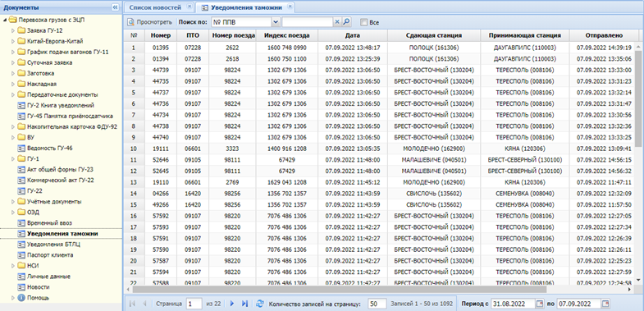Click the Просмотреть toolbar button
The width and height of the screenshot is (644, 311).
[149, 22]
